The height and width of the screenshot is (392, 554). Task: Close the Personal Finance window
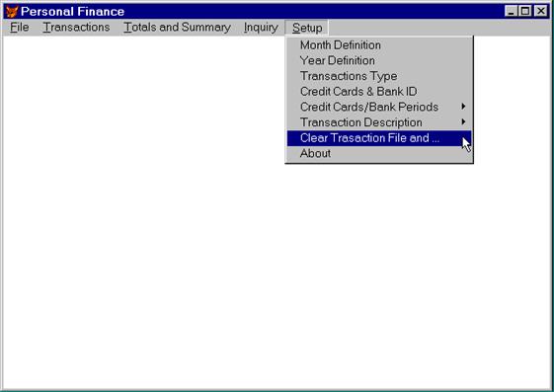540,11
